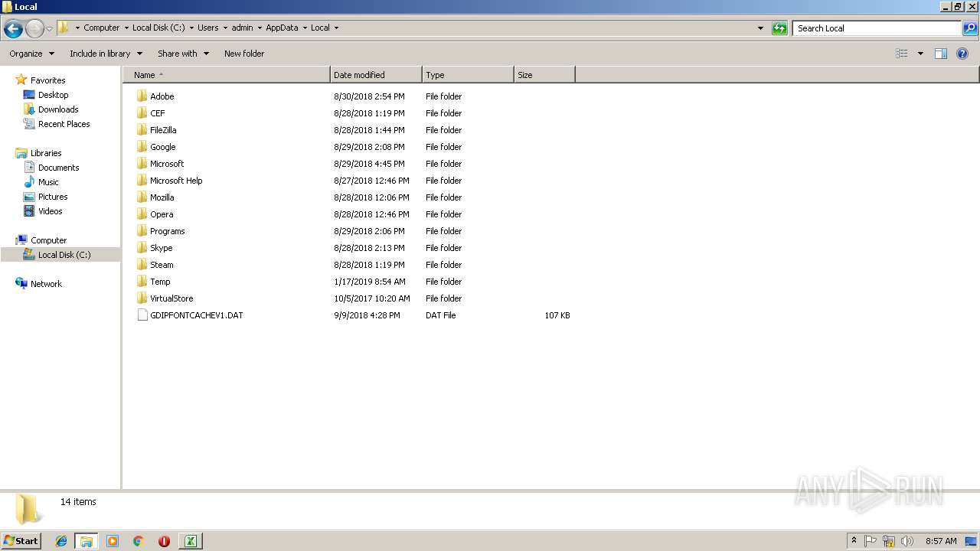Click the AppData breadcrumb segment
980x551 pixels.
tap(282, 28)
